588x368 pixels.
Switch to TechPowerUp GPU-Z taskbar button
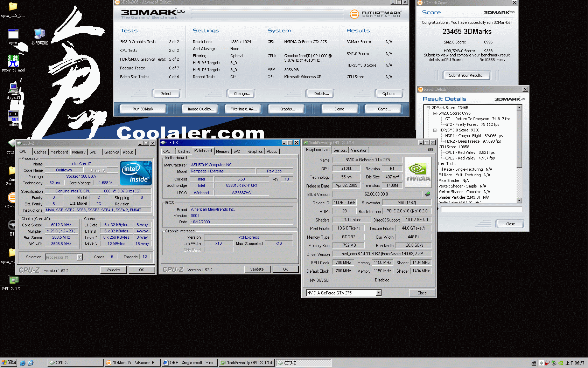coord(246,363)
